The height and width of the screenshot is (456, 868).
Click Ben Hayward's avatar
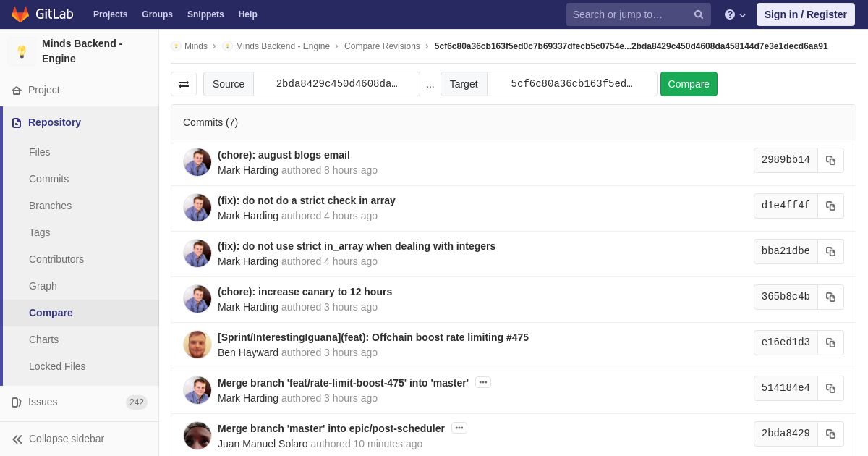197,345
